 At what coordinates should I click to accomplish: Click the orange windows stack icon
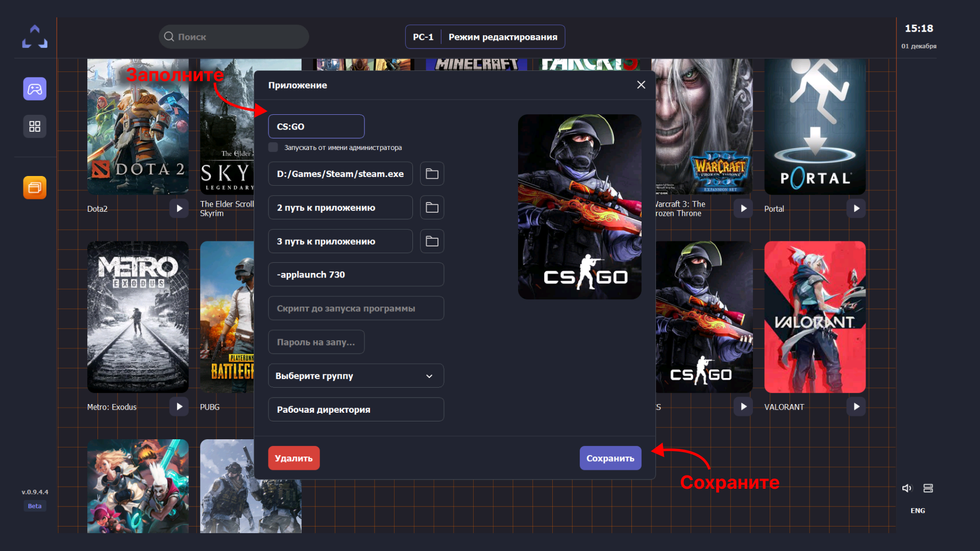click(35, 188)
